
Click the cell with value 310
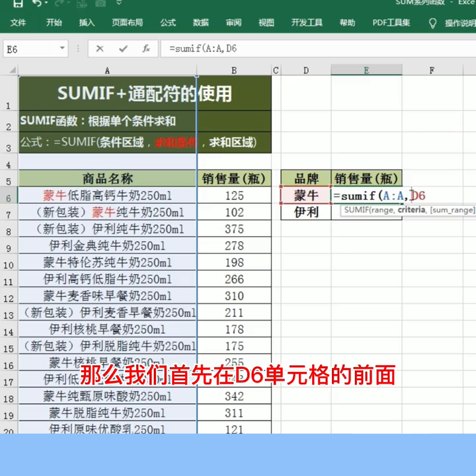coord(234,296)
